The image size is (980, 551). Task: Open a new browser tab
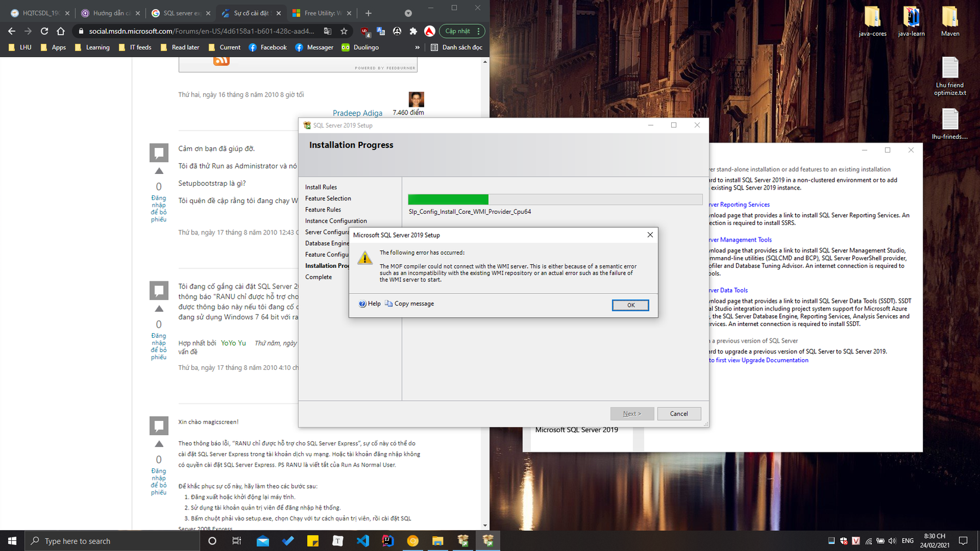pyautogui.click(x=368, y=13)
